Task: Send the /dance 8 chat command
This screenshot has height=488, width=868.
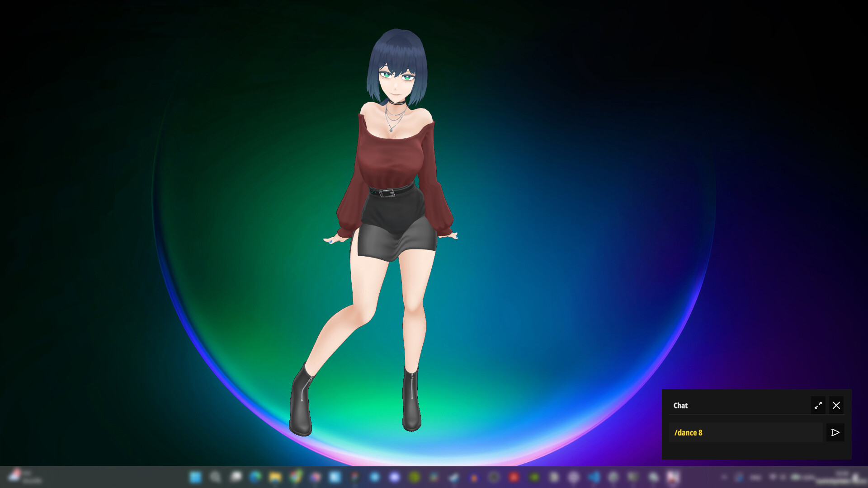Action: [x=835, y=432]
